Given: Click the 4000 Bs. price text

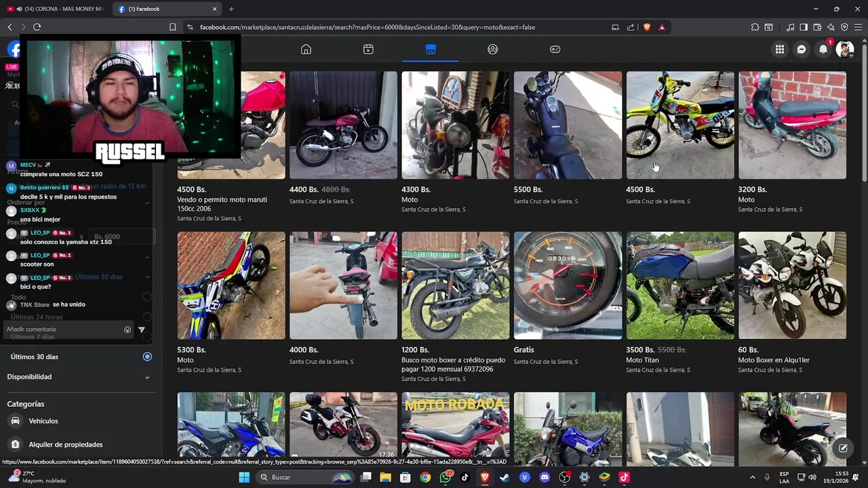Looking at the screenshot, I should tap(304, 350).
